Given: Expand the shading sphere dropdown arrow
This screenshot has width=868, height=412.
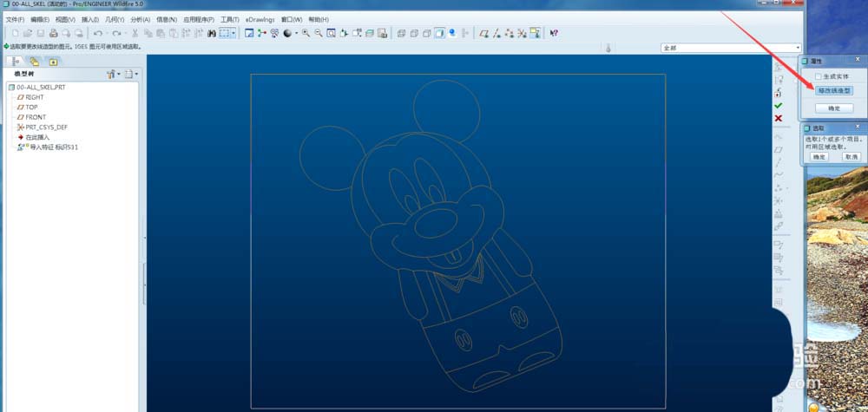Looking at the screenshot, I should [x=296, y=33].
